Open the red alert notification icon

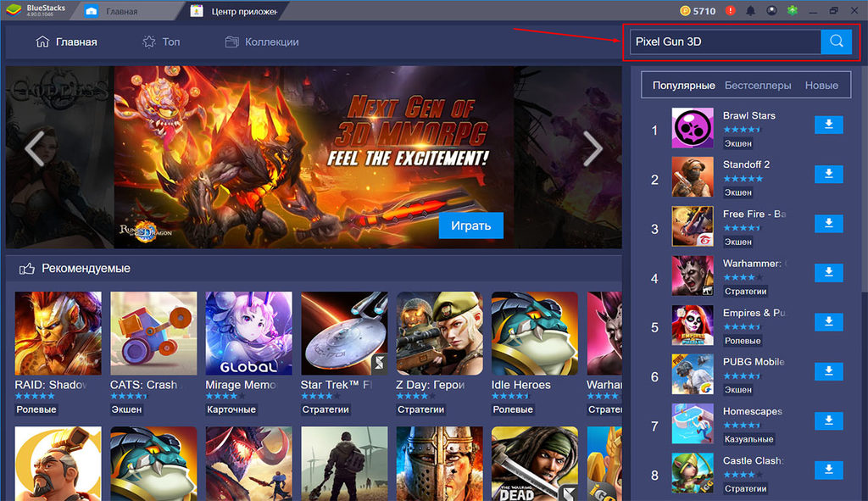tap(730, 10)
